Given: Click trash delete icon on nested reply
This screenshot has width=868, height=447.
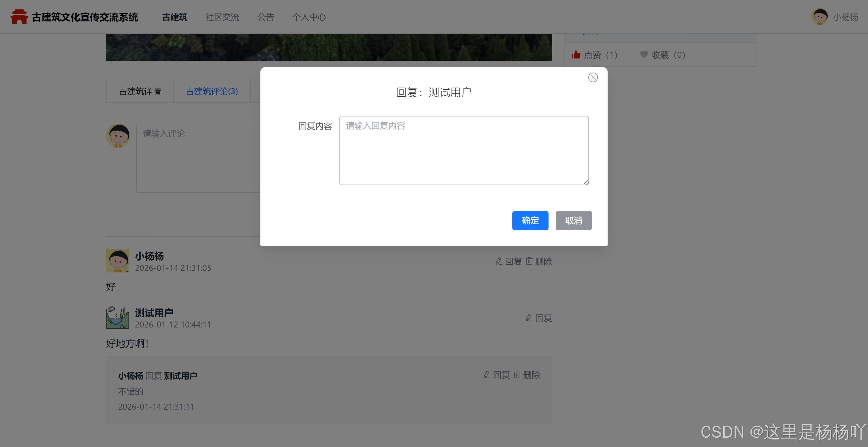Looking at the screenshot, I should (x=517, y=375).
